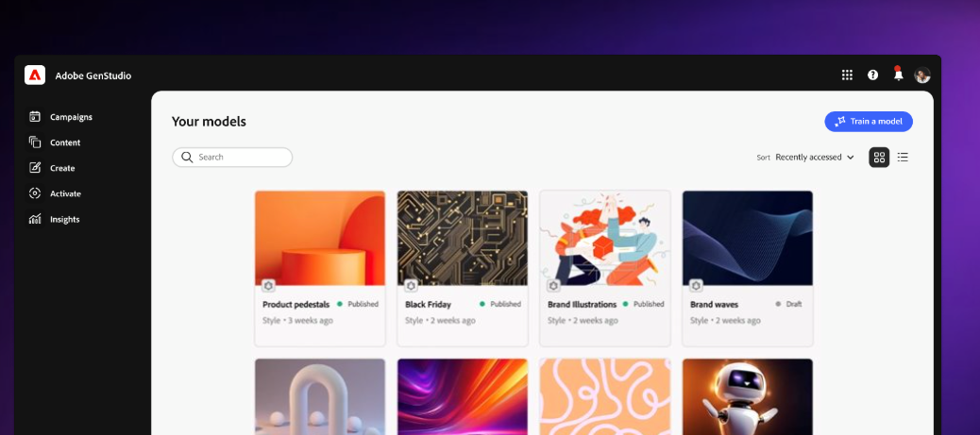The width and height of the screenshot is (980, 435).
Task: Click model badge icon on Brand waves
Action: 696,286
